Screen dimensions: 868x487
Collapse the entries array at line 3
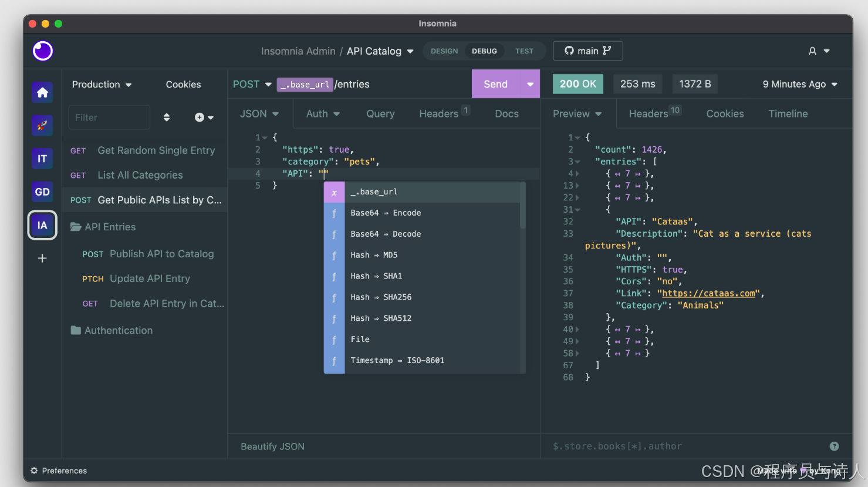[577, 162]
